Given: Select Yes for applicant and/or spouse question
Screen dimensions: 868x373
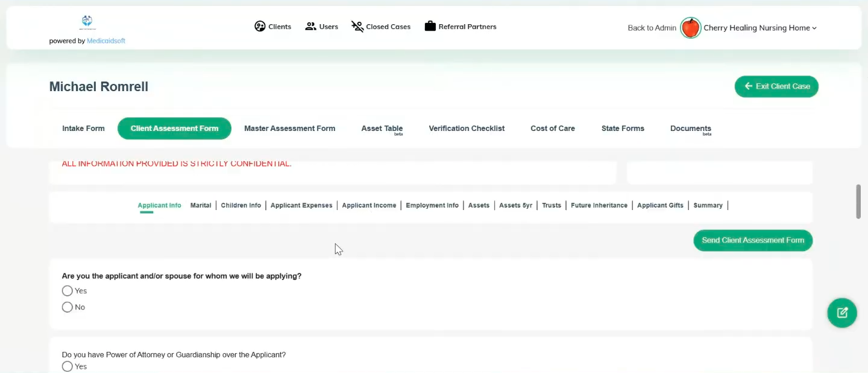Looking at the screenshot, I should (x=67, y=291).
